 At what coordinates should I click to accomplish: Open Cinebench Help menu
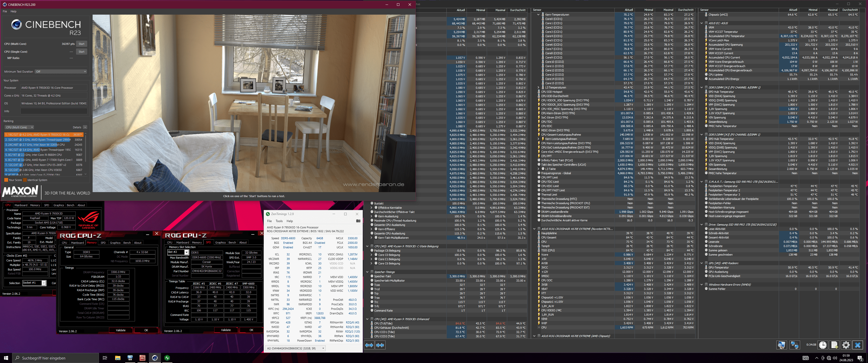pos(13,11)
